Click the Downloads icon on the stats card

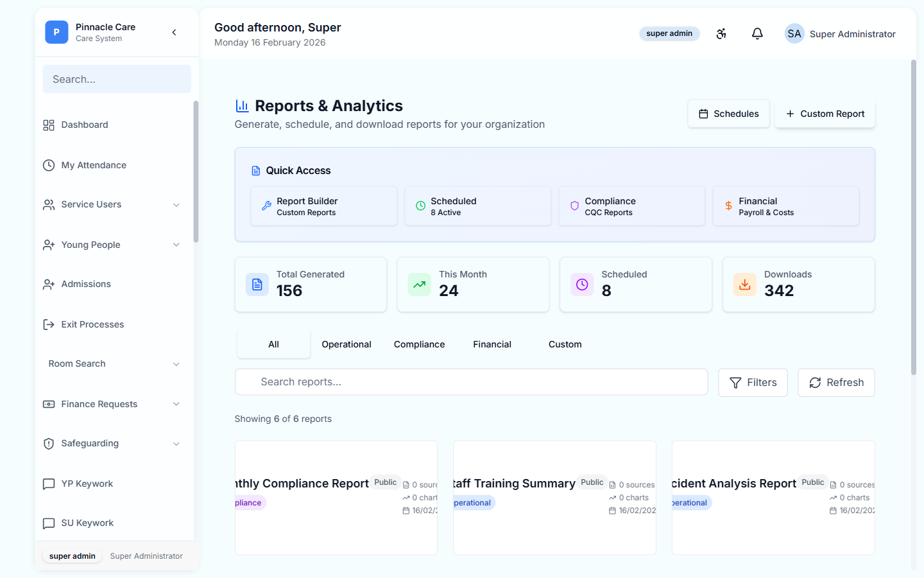click(x=744, y=284)
